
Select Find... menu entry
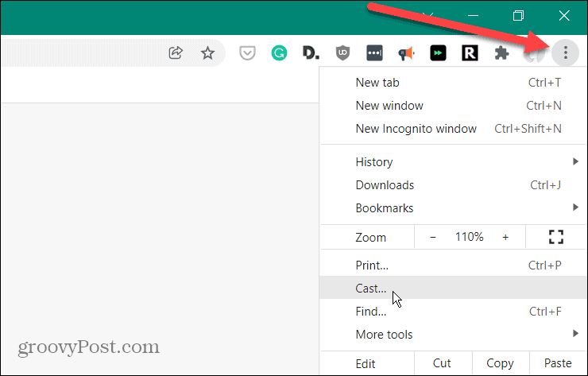[453, 311]
